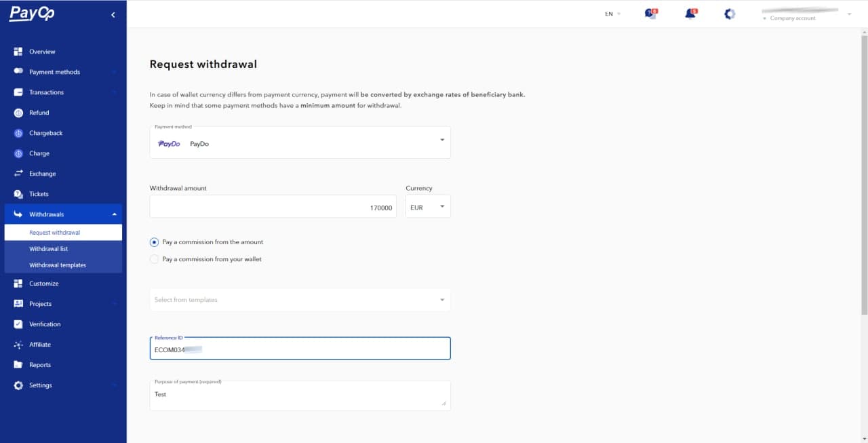Viewport: 868px width, 443px height.
Task: Click the Withdrawal amount input field
Action: [273, 207]
